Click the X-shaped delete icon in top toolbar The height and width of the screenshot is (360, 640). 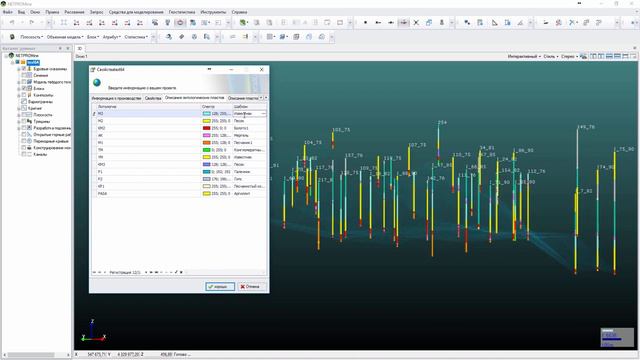416,23
